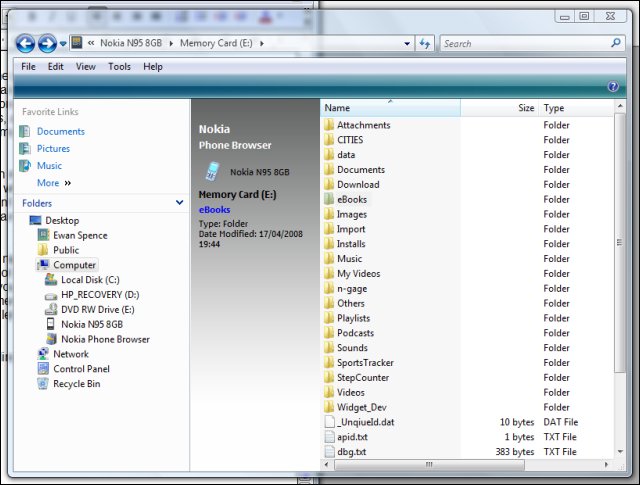Click the Control Panel icon in tree

[x=43, y=369]
